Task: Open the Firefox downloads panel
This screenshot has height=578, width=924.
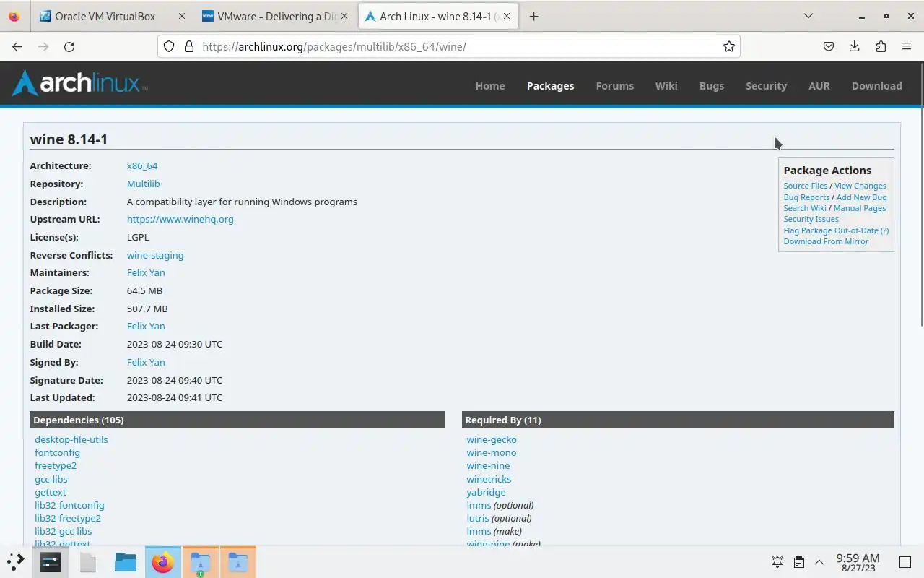Action: tap(855, 46)
